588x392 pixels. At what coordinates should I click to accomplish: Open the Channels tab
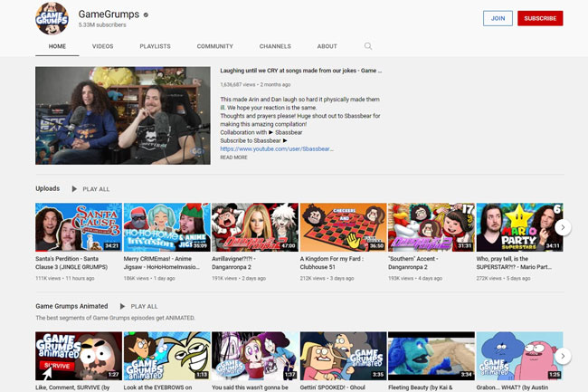click(275, 46)
